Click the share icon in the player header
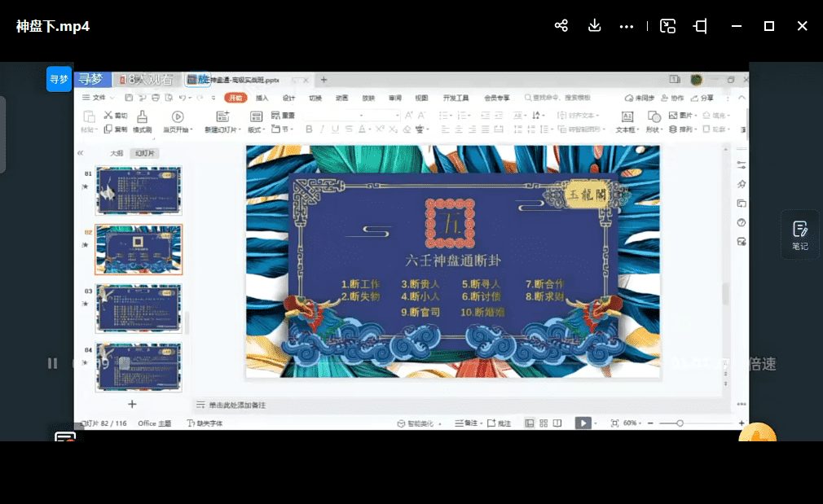 pos(561,26)
